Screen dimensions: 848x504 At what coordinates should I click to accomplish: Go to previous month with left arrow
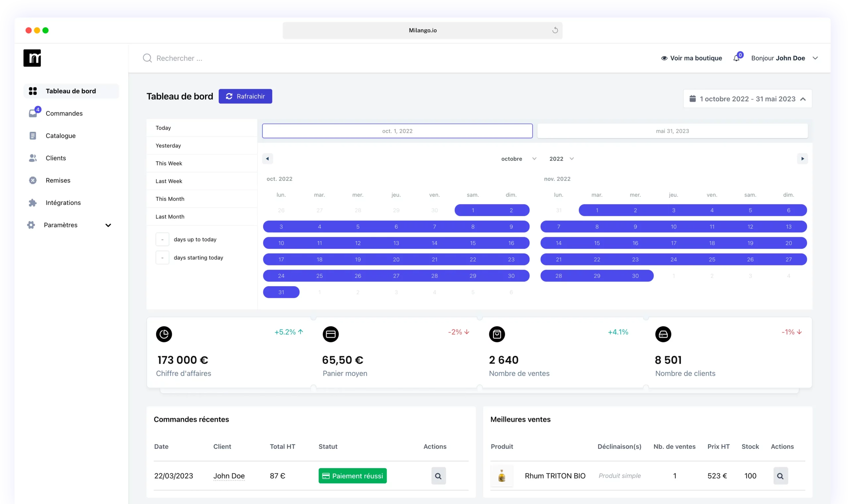267,159
